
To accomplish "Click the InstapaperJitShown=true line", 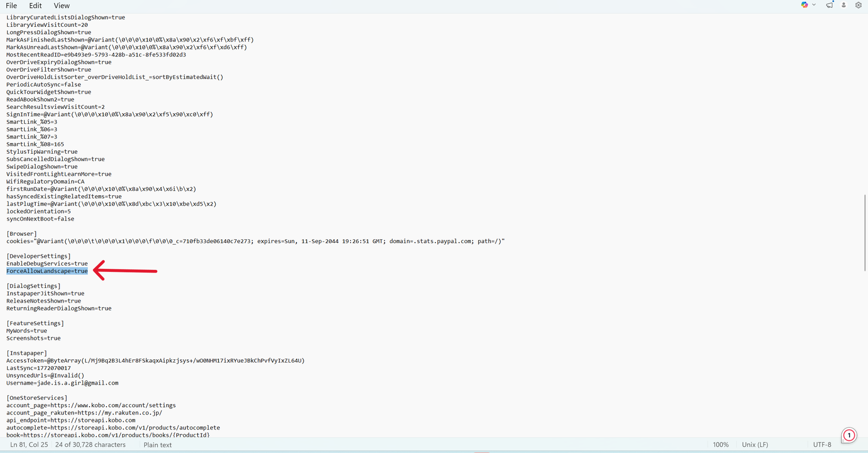I will [45, 294].
